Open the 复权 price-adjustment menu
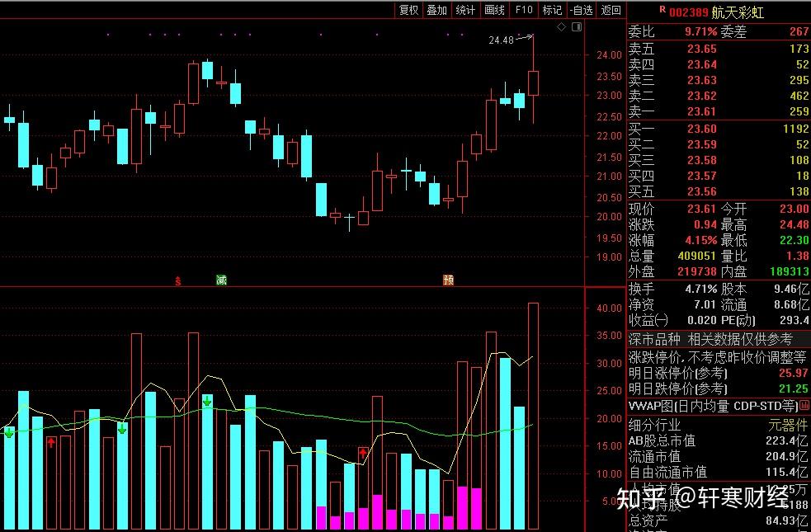 click(x=408, y=10)
